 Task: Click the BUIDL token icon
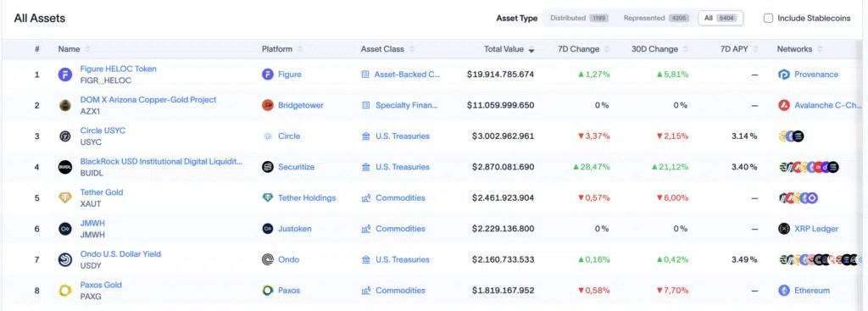[65, 167]
